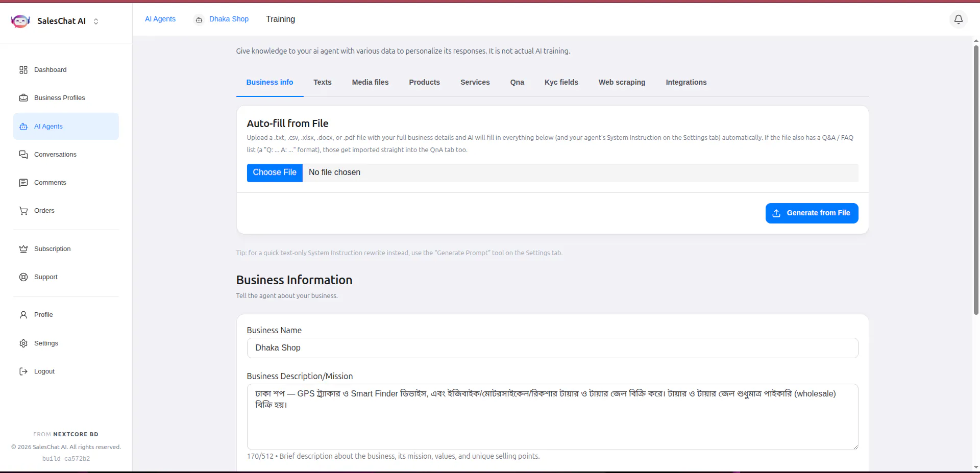Click the scrollbar up arrow
Screen dimensions: 980x473
(976, 40)
